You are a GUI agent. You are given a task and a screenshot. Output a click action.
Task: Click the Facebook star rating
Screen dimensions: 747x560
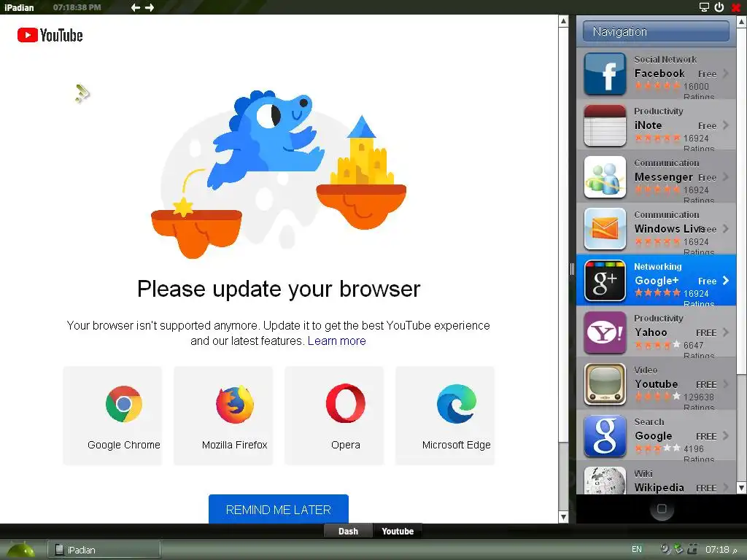pos(657,86)
